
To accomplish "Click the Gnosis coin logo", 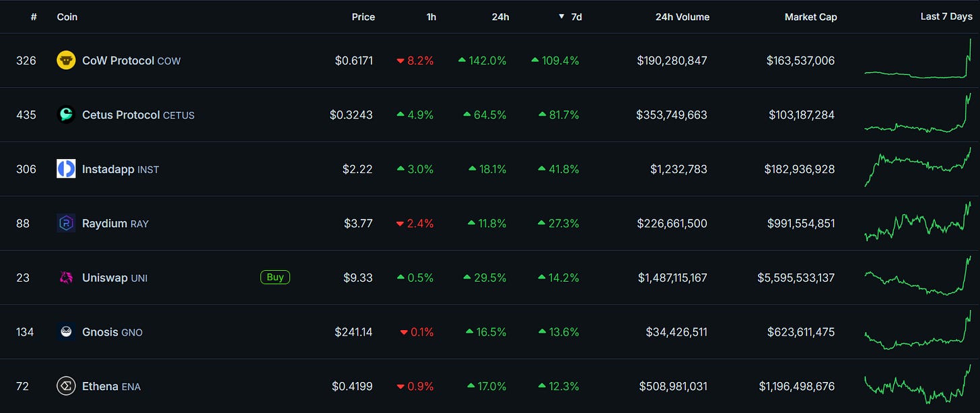I will click(66, 331).
